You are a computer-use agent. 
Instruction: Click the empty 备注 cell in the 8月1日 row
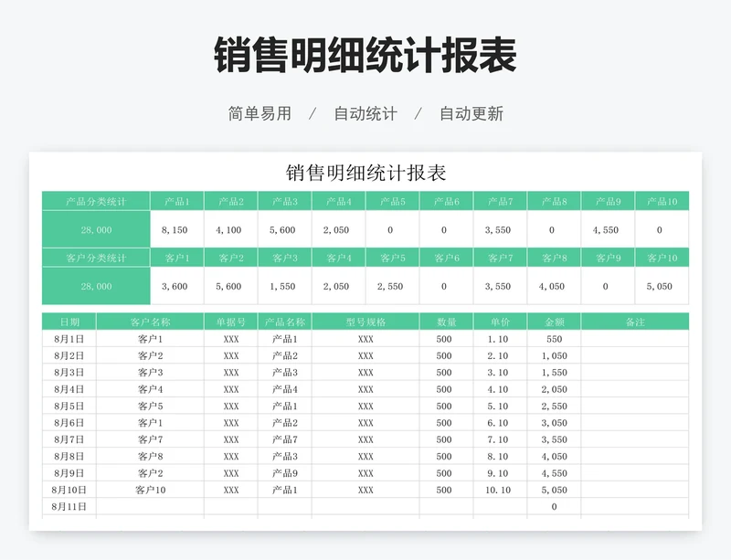(x=635, y=339)
